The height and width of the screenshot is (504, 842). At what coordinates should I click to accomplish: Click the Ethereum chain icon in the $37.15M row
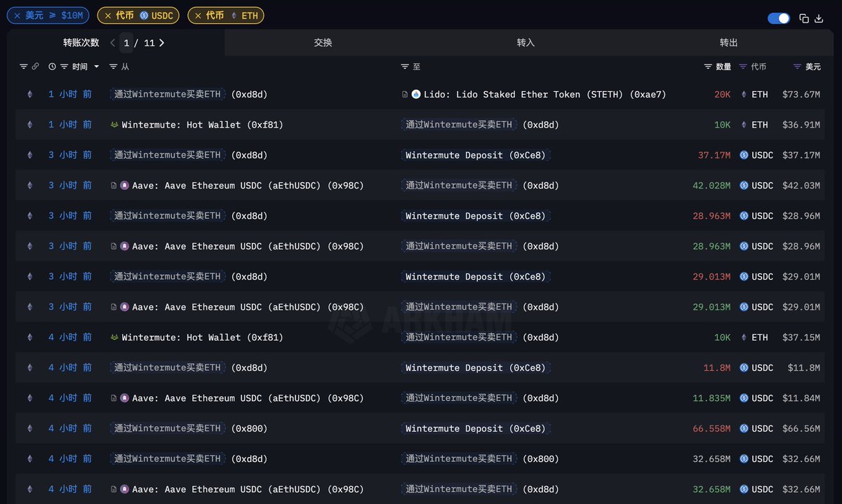coord(29,337)
